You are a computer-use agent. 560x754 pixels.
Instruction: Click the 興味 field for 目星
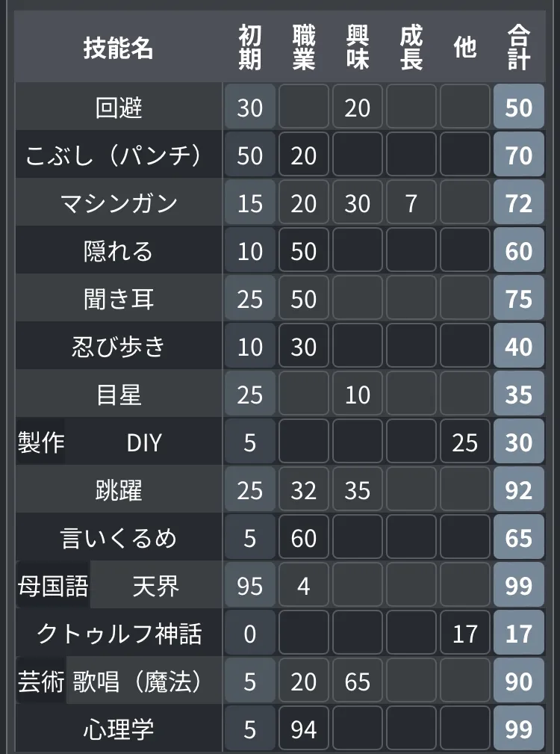pos(358,395)
